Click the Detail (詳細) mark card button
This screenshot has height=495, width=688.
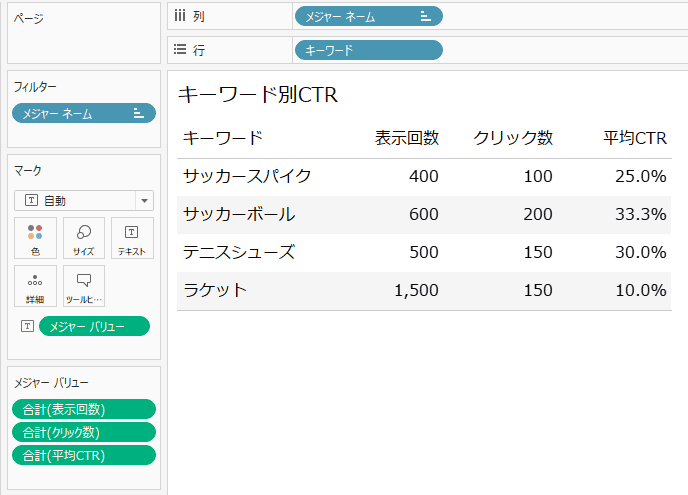pos(35,286)
